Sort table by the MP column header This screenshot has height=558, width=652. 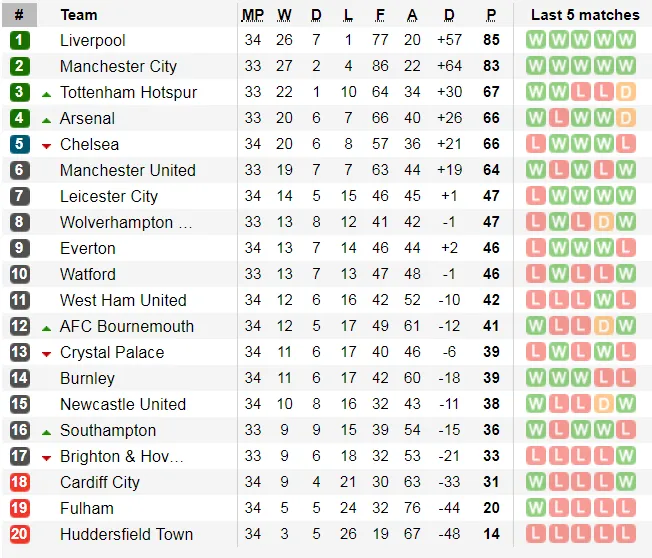tap(253, 15)
